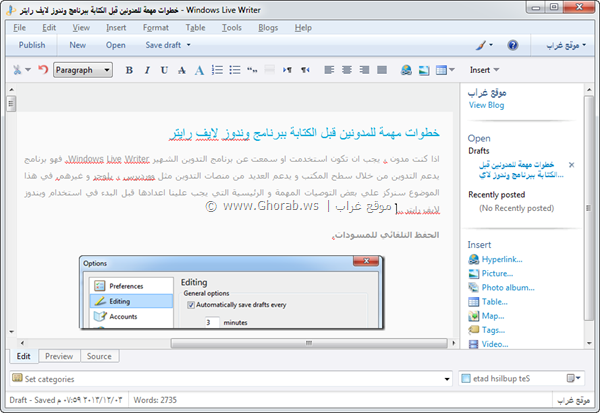Viewport: 600px width, 413px height.
Task: Toggle Underline formatting
Action: [164, 70]
